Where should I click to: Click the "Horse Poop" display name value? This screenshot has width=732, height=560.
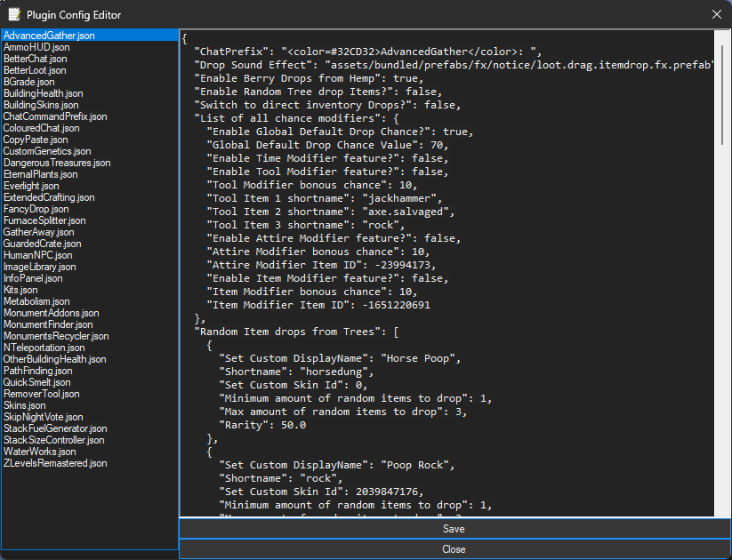pyautogui.click(x=418, y=358)
